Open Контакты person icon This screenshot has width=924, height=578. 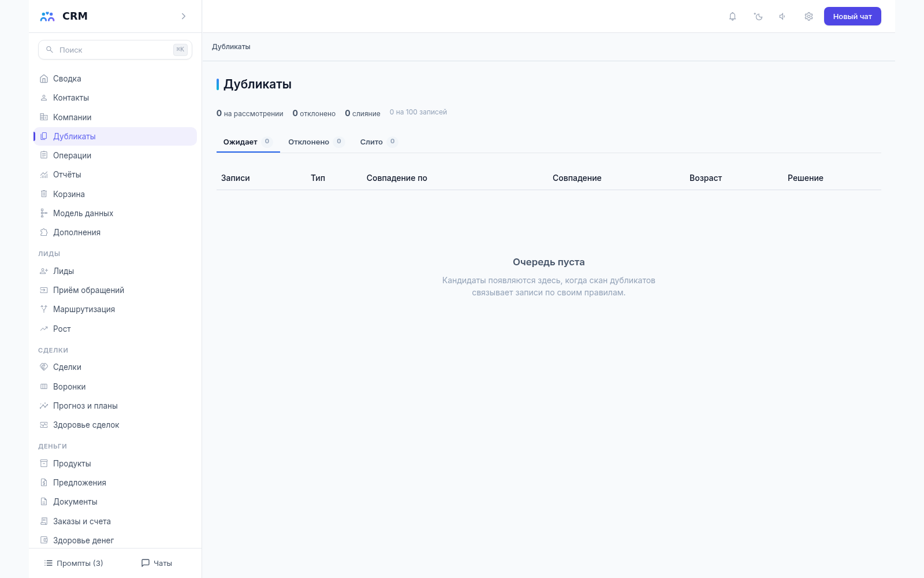tap(44, 98)
